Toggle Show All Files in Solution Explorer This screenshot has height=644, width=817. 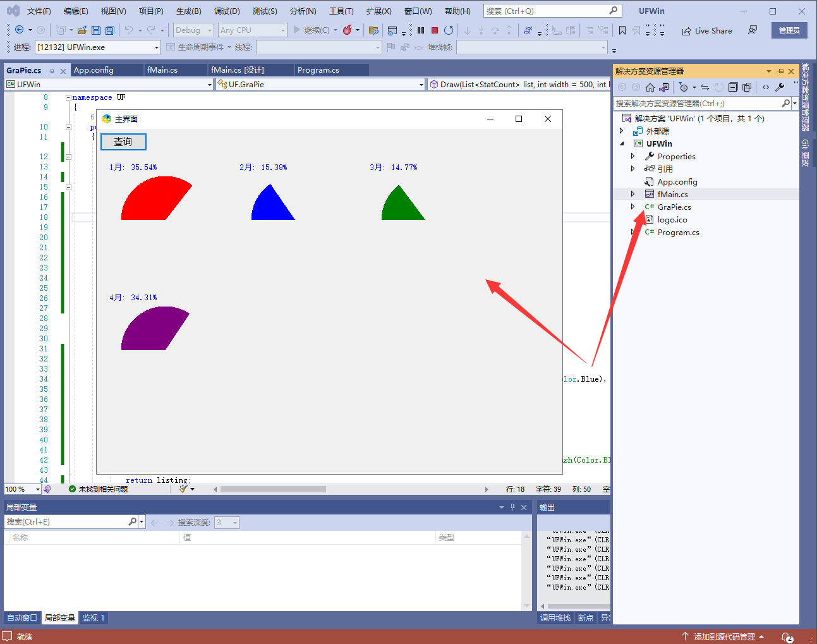click(x=747, y=87)
